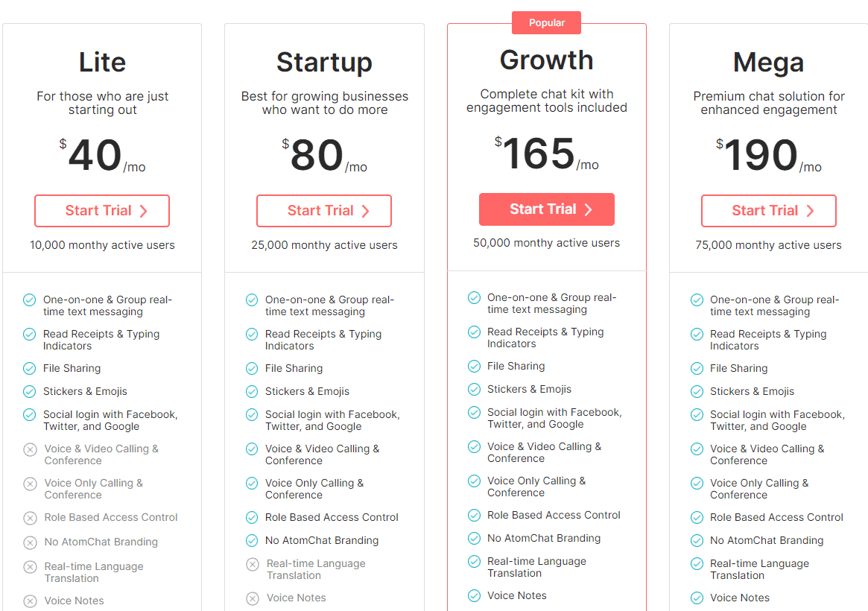
Task: Click the Read Receipts check icon under Lite
Action: click(29, 334)
